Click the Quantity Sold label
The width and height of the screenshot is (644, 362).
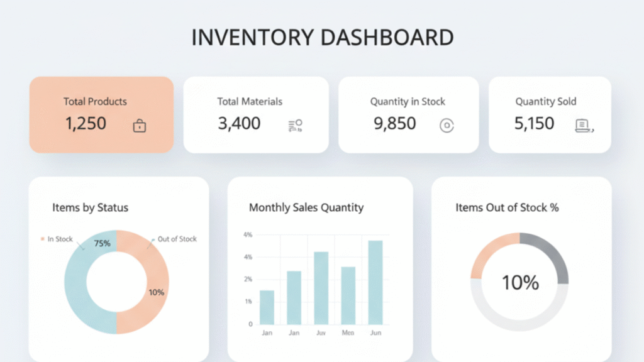[545, 102]
